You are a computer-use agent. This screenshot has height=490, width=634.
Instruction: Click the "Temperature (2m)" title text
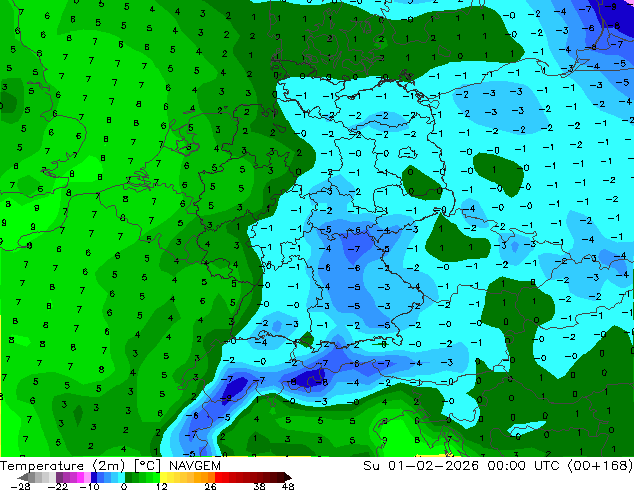click(62, 466)
